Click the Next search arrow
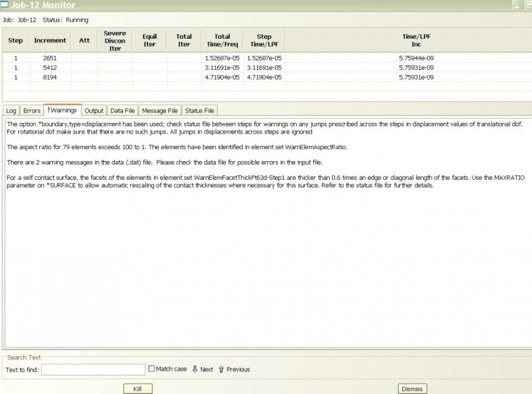The width and height of the screenshot is (532, 394). pyautogui.click(x=195, y=369)
